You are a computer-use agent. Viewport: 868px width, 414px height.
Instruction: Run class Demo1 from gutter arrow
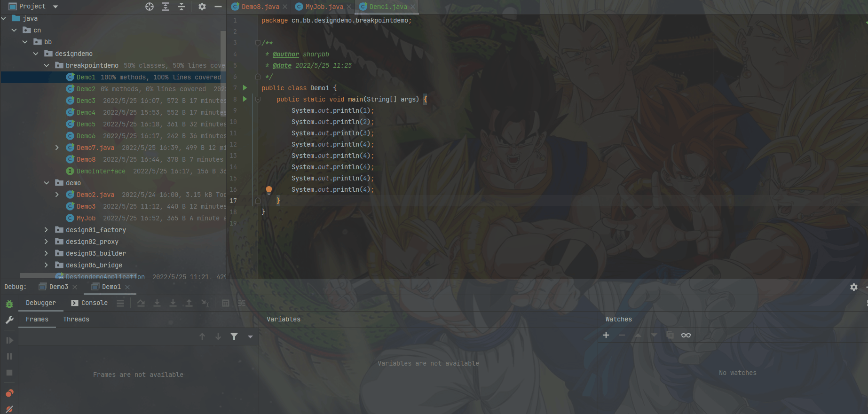(x=245, y=88)
